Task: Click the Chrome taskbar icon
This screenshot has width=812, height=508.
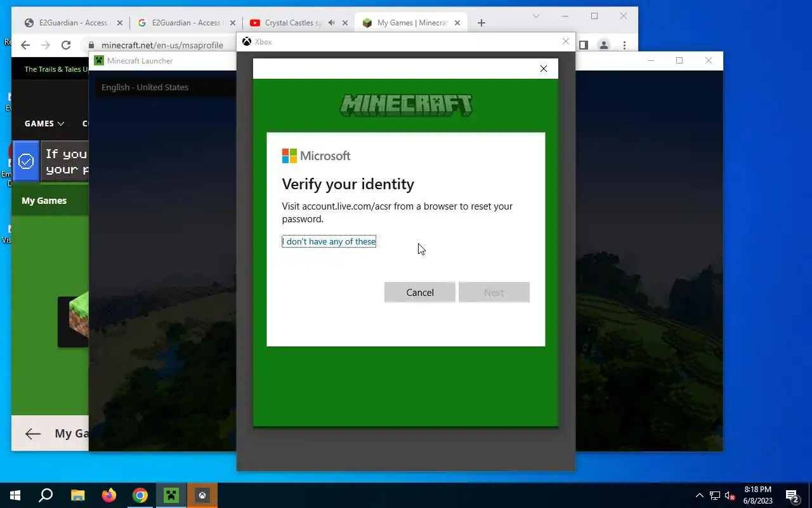Action: point(140,495)
